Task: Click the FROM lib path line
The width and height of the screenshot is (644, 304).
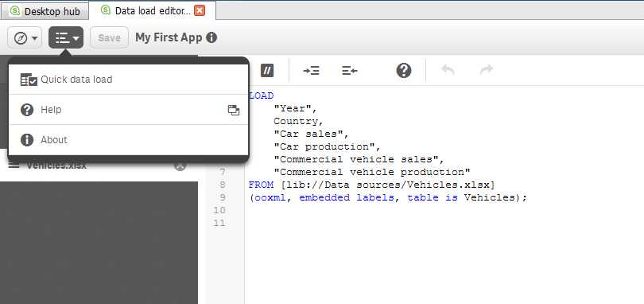Action: tap(372, 185)
